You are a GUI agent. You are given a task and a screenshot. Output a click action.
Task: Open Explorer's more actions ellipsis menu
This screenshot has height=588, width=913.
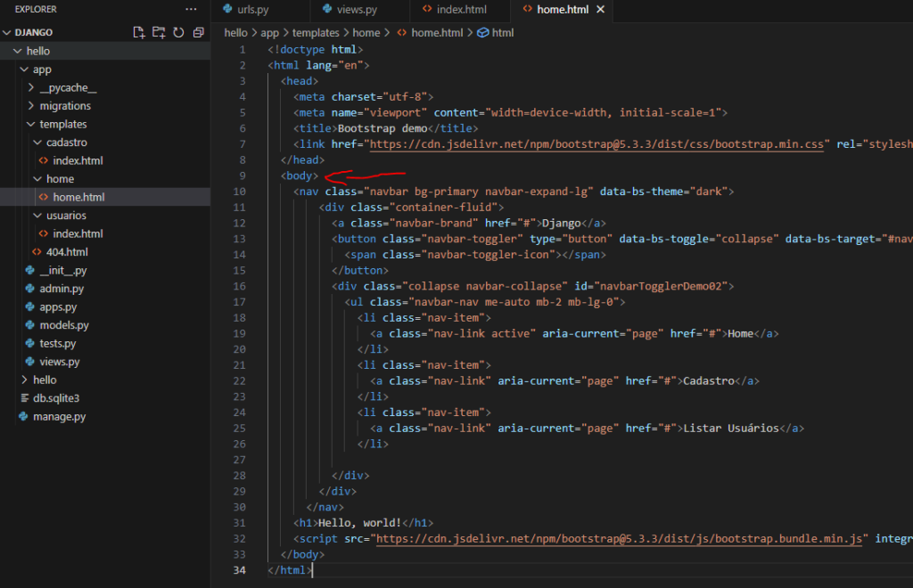191,9
